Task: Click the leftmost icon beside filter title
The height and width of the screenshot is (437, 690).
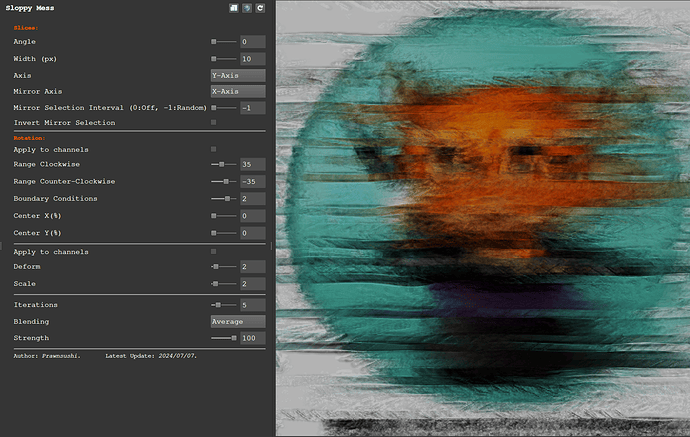Action: (232, 7)
